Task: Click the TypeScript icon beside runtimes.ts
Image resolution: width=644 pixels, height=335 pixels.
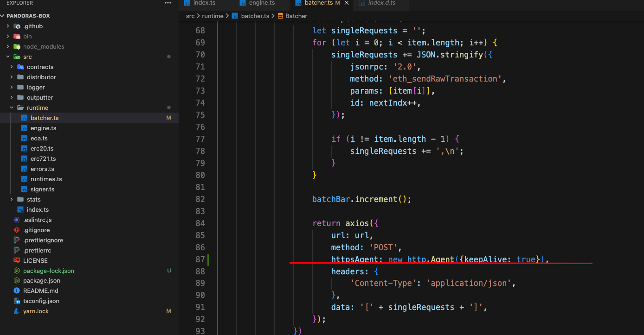Action: click(24, 179)
